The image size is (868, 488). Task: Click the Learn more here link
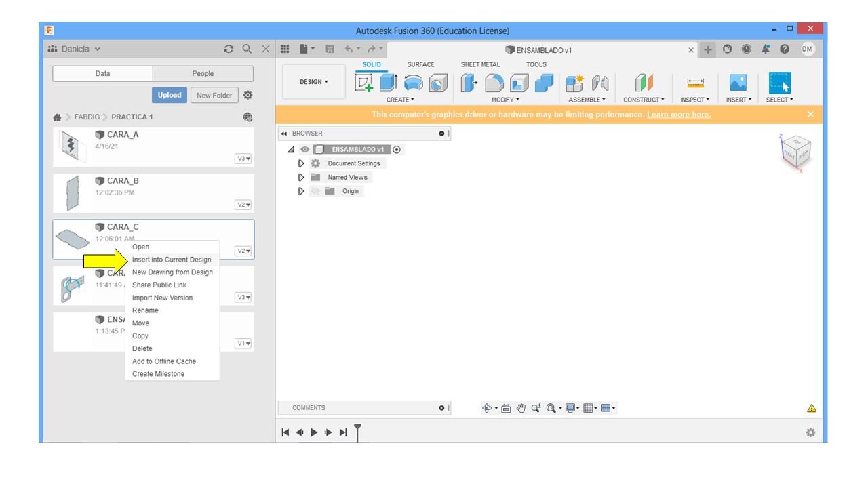[x=679, y=115]
